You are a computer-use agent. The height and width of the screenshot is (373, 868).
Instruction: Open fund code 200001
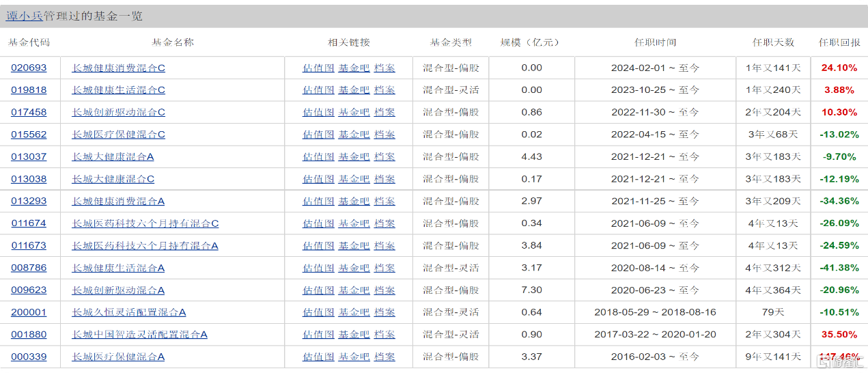tap(29, 312)
